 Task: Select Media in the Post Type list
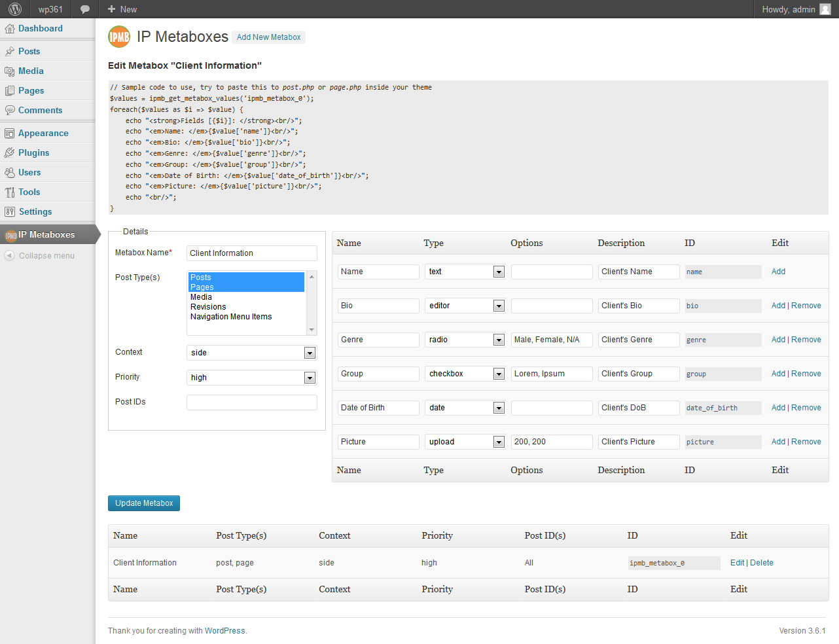click(247, 297)
